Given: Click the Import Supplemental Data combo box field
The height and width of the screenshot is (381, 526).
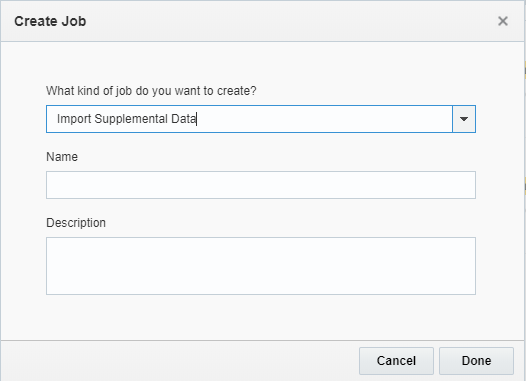Looking at the screenshot, I should click(x=249, y=119).
